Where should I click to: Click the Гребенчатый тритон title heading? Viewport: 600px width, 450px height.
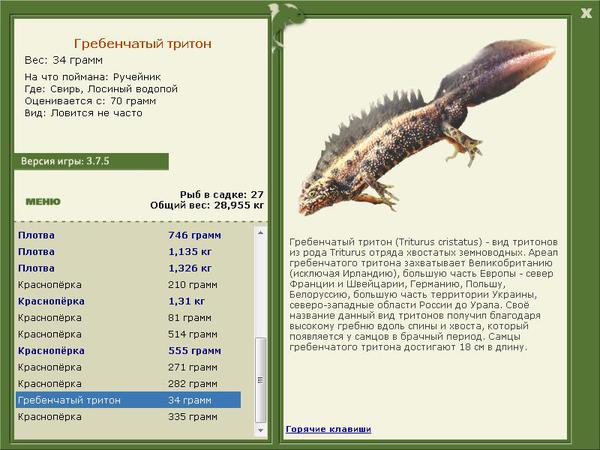coord(142,44)
